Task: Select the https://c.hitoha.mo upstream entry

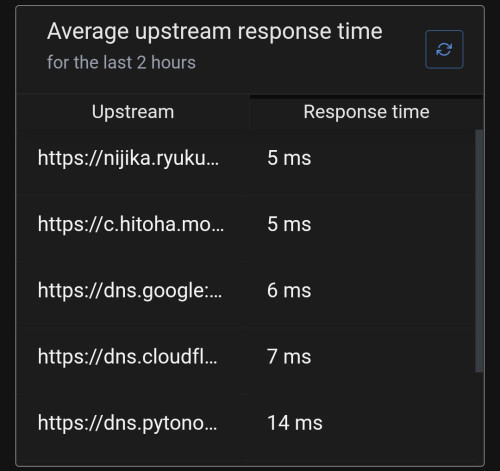Action: (x=131, y=224)
